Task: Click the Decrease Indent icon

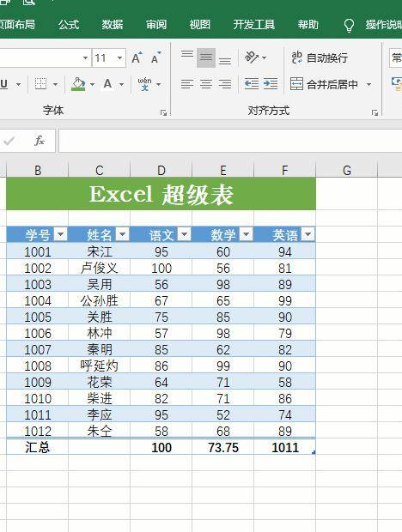Action: click(x=252, y=83)
